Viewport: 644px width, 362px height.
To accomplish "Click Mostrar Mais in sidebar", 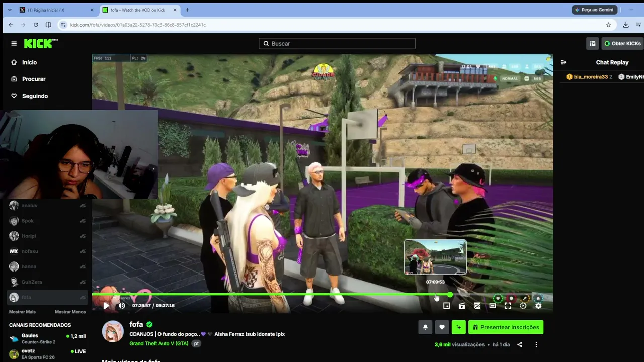I will tap(22, 312).
